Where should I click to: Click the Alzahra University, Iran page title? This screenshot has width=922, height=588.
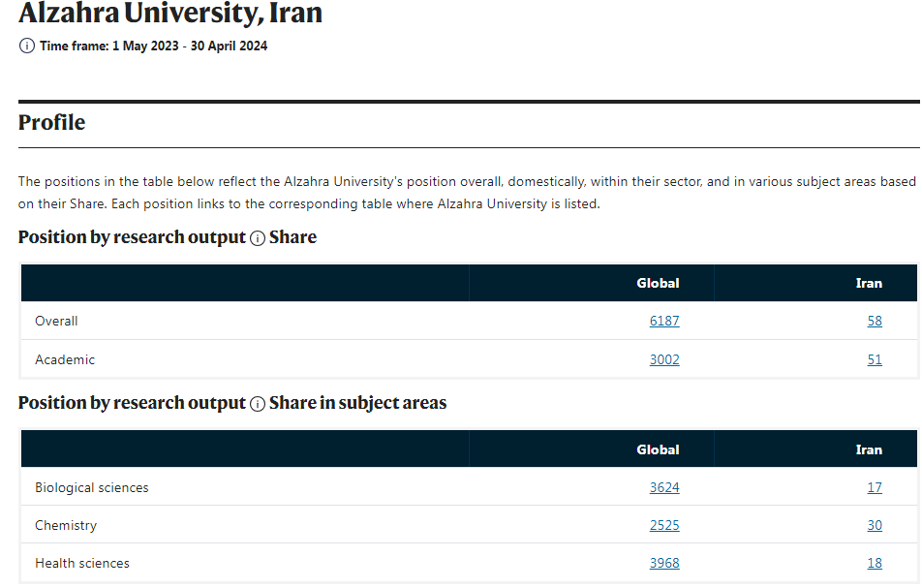[170, 13]
